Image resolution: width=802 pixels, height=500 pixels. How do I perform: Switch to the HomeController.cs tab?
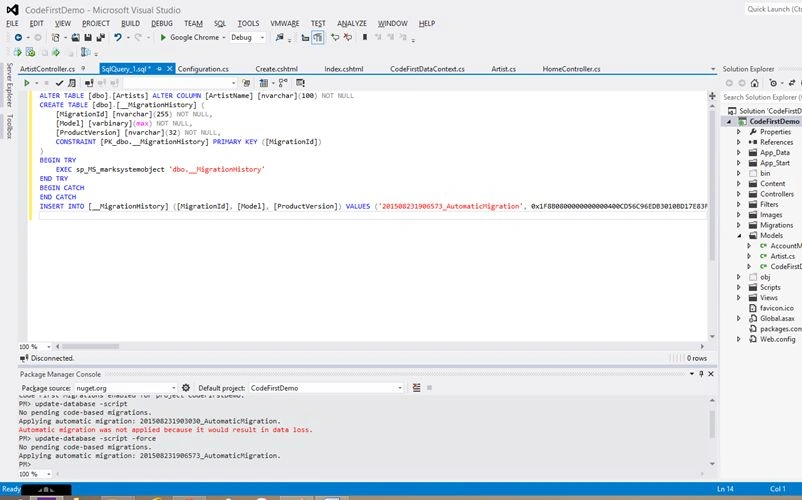[x=571, y=69]
